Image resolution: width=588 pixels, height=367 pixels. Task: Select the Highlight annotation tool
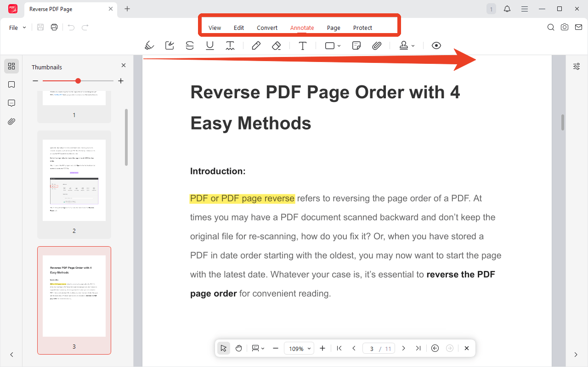(149, 45)
